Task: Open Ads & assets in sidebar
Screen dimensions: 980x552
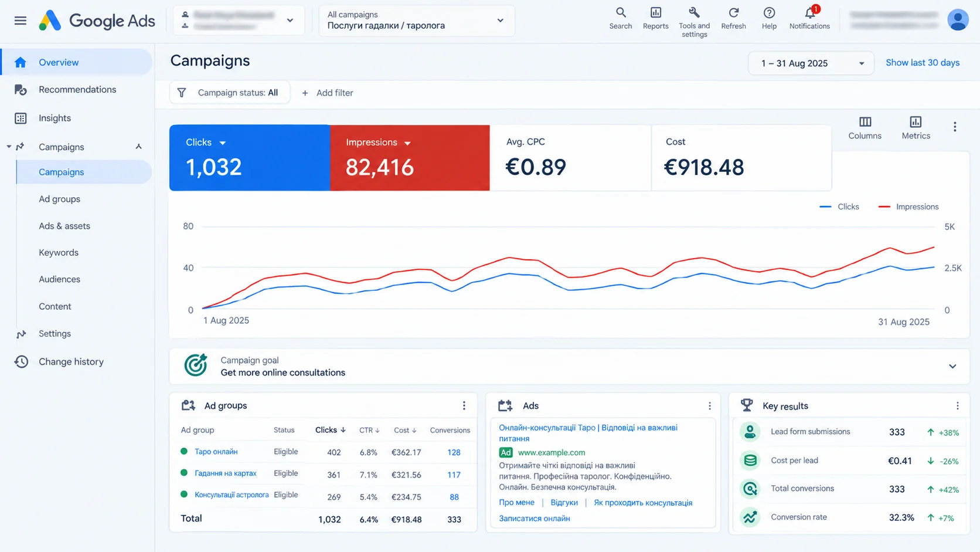Action: (64, 226)
